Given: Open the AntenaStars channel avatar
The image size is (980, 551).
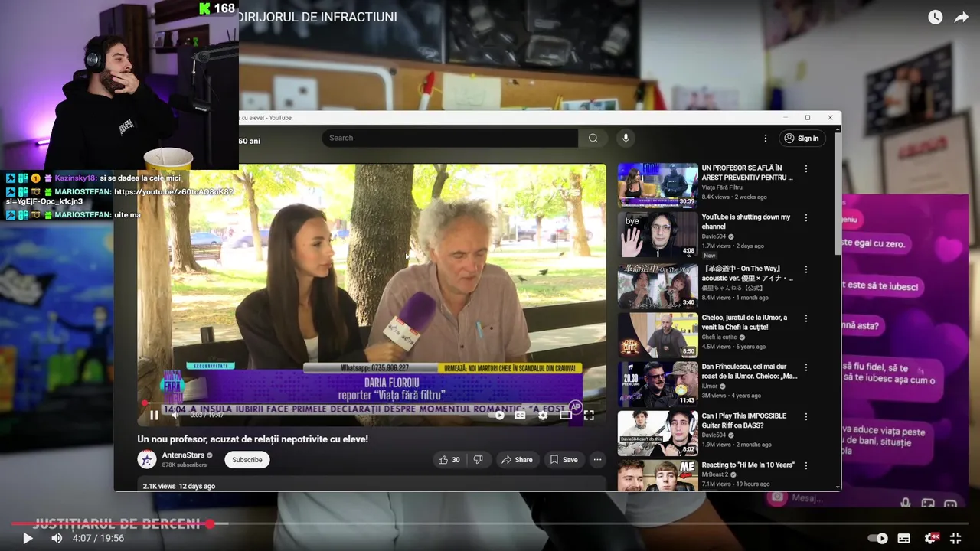Looking at the screenshot, I should [x=147, y=459].
